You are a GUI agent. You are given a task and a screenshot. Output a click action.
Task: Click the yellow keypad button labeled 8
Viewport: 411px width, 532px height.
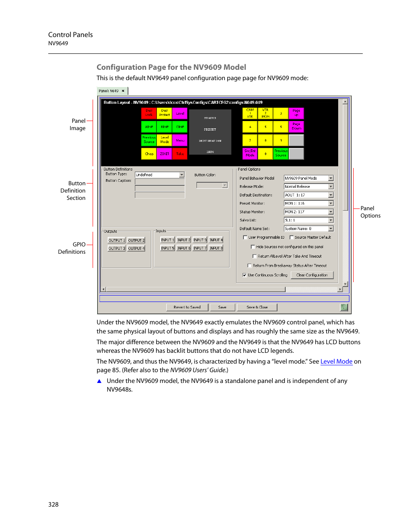tap(265, 140)
